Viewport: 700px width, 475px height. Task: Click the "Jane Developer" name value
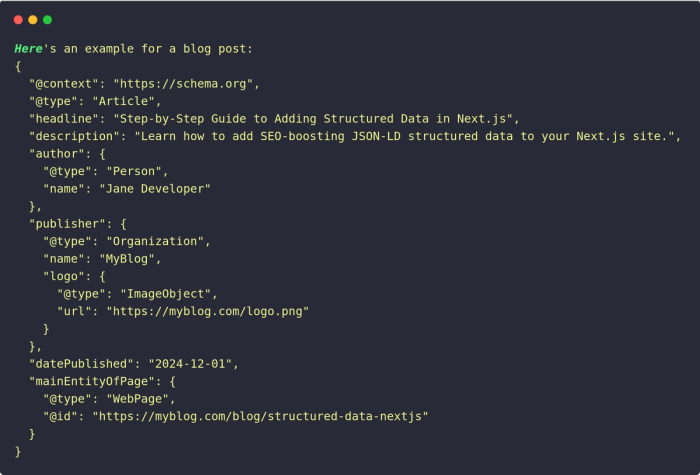tap(155, 189)
